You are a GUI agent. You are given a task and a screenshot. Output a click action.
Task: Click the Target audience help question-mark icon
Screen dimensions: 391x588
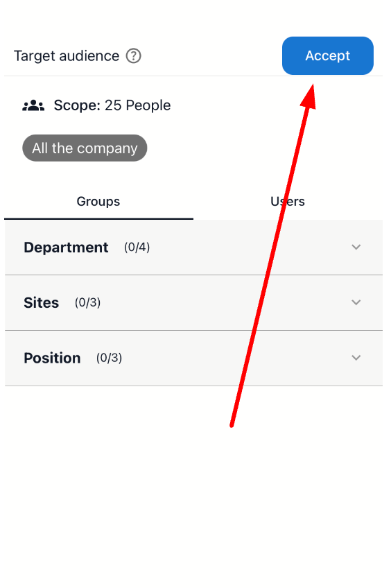click(x=133, y=56)
